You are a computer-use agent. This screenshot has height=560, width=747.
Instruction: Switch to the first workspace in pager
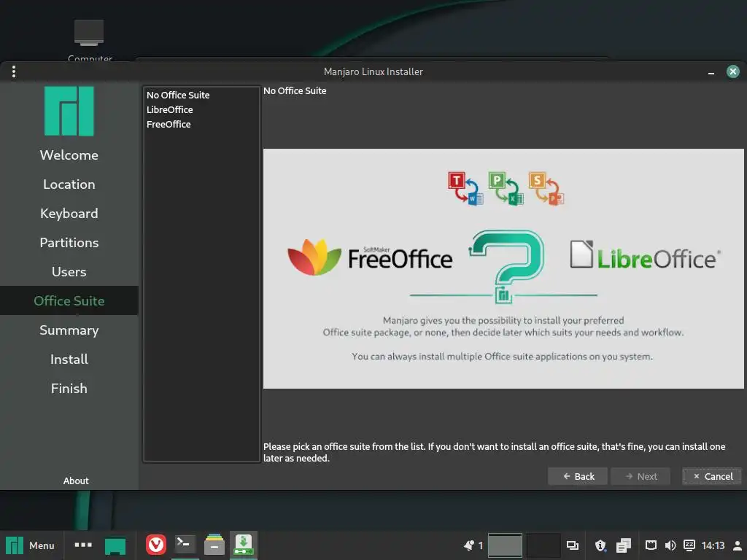point(505,545)
